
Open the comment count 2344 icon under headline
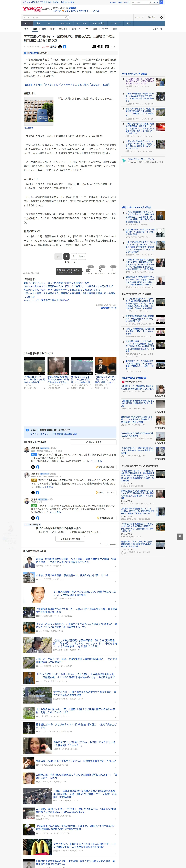coord(46,47)
